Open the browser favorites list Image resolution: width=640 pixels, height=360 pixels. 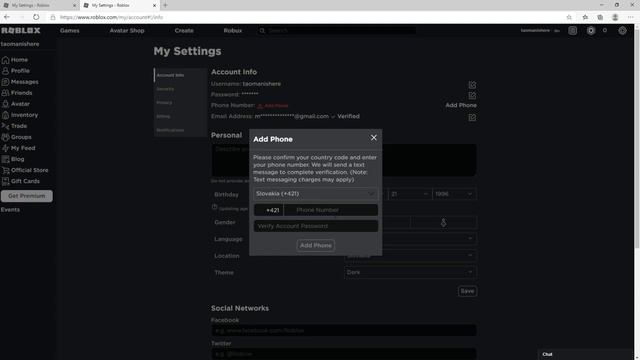coord(585,17)
